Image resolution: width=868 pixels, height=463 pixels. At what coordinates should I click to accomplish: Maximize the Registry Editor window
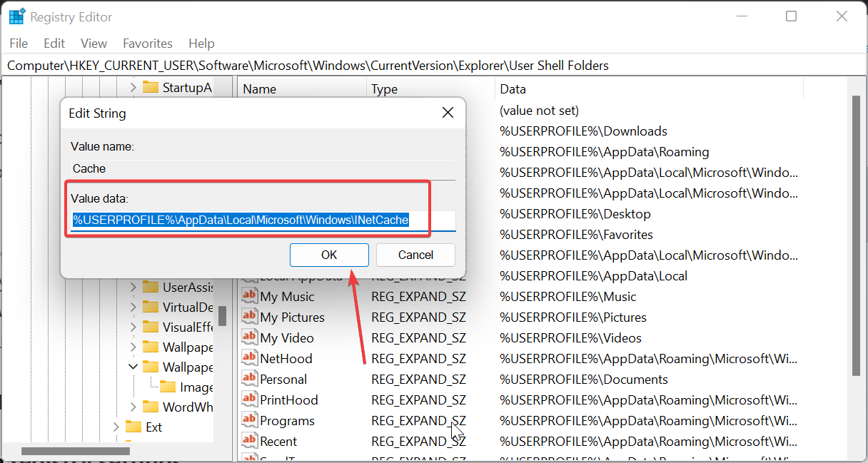tap(791, 16)
